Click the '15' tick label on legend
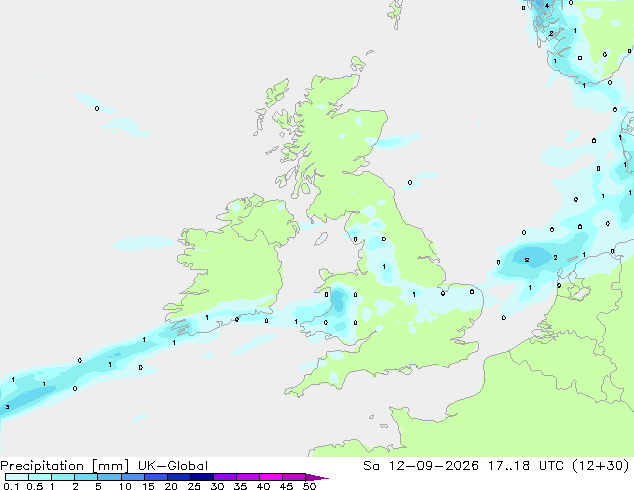The width and height of the screenshot is (634, 490). [x=148, y=486]
